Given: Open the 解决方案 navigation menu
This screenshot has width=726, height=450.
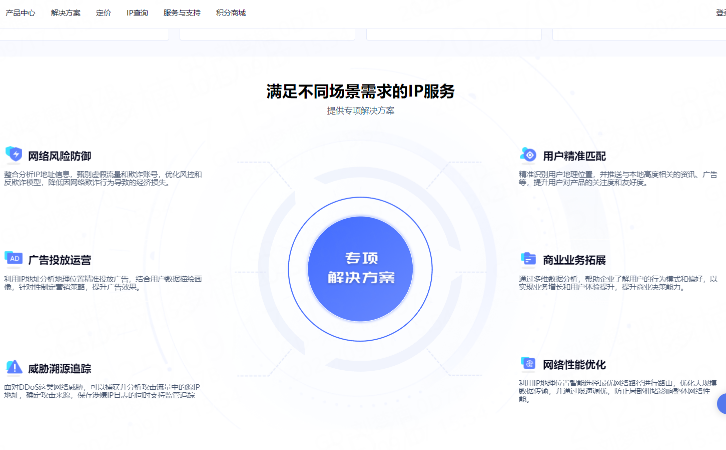Looking at the screenshot, I should coord(66,13).
